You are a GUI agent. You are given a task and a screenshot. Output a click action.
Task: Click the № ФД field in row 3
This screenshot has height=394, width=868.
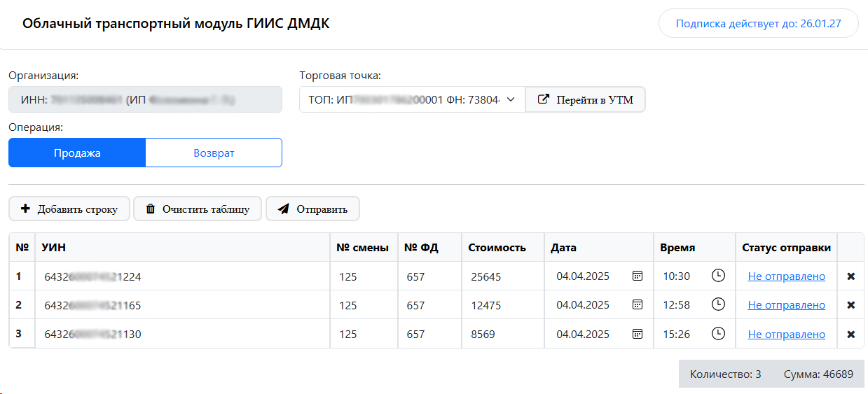point(429,334)
